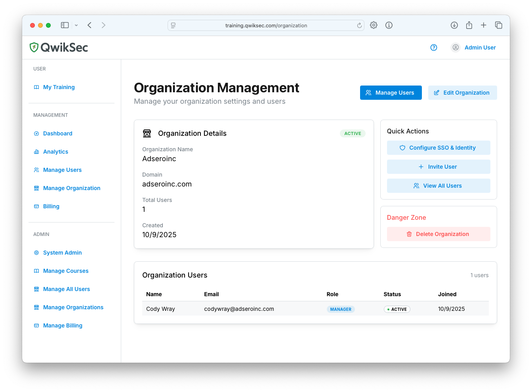The width and height of the screenshot is (532, 392).
Task: Click the Analytics chart icon
Action: (36, 152)
